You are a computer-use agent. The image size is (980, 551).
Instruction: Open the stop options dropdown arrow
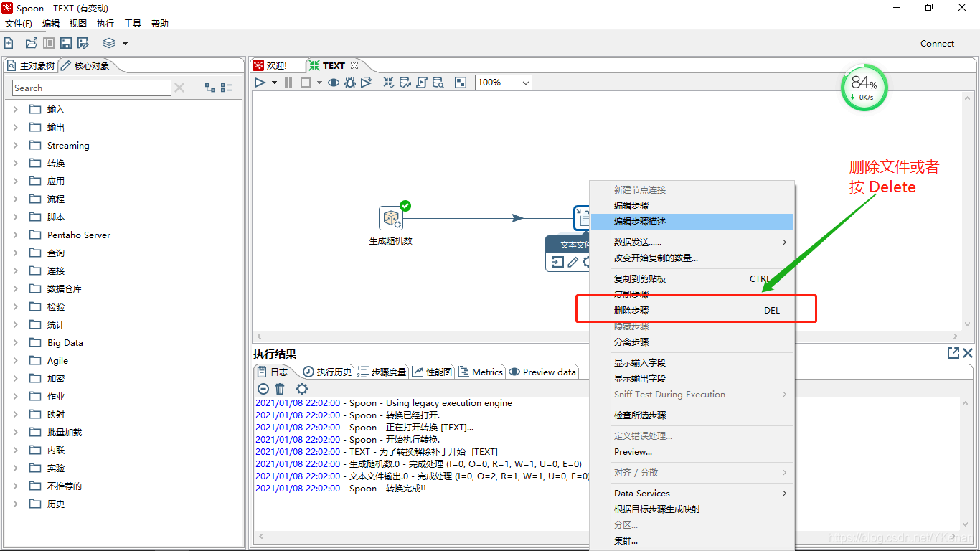coord(319,83)
